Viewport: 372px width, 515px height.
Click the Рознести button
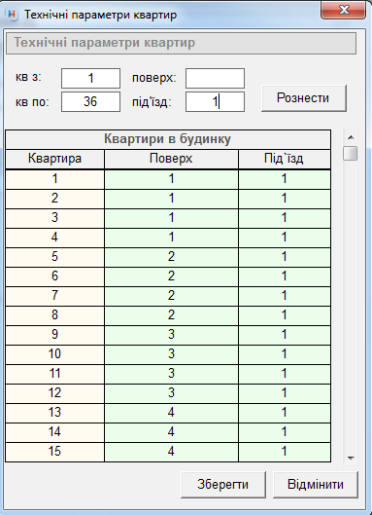point(304,98)
